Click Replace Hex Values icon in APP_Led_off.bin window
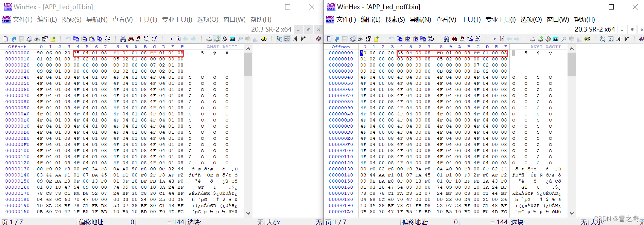644x225 pixels. [x=154, y=39]
